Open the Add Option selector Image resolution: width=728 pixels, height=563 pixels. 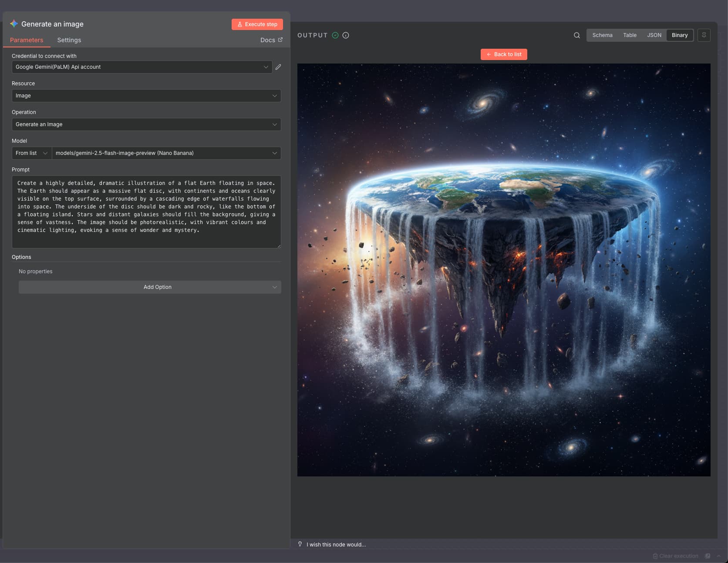pos(150,287)
